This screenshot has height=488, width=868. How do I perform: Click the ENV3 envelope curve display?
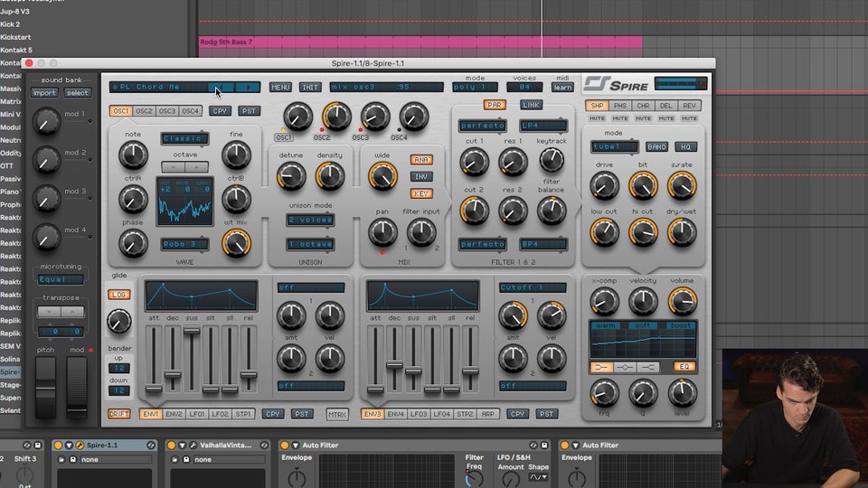coord(423,296)
